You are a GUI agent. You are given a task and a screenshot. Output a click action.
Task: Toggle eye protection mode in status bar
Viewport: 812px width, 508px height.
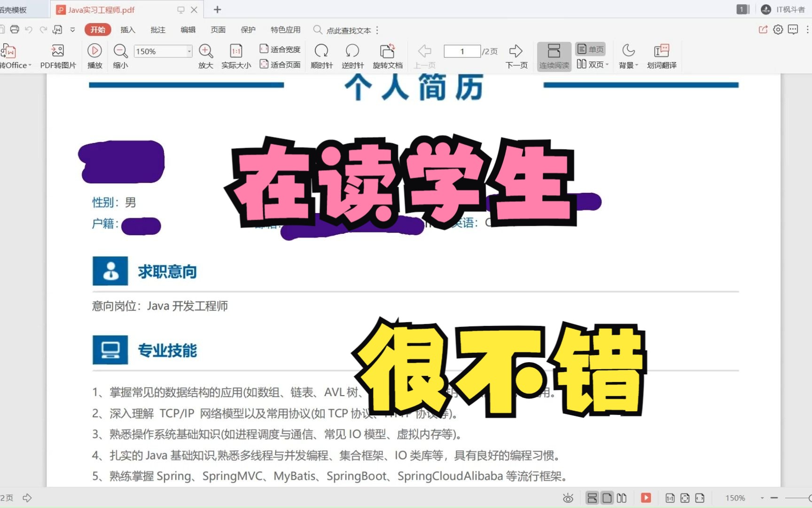[568, 498]
